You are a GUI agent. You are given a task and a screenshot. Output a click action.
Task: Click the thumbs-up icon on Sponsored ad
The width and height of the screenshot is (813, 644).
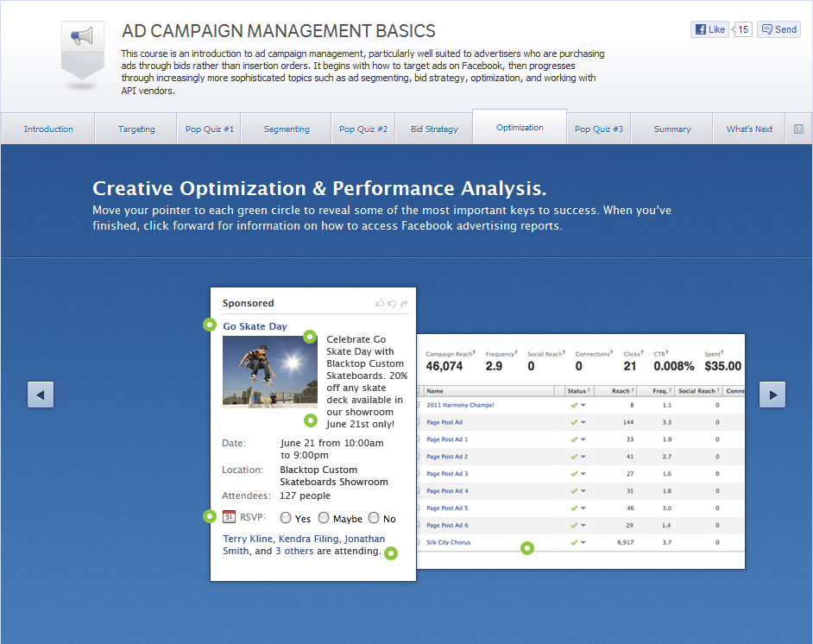(380, 303)
